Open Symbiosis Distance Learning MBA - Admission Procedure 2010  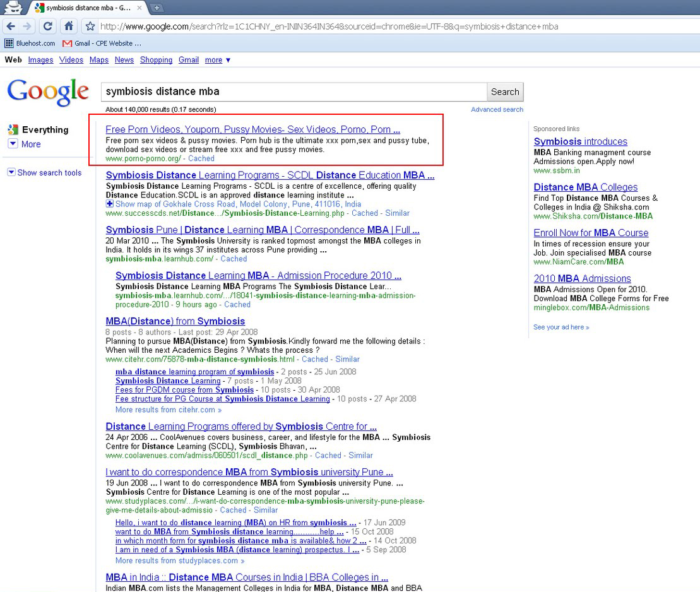[x=259, y=275]
